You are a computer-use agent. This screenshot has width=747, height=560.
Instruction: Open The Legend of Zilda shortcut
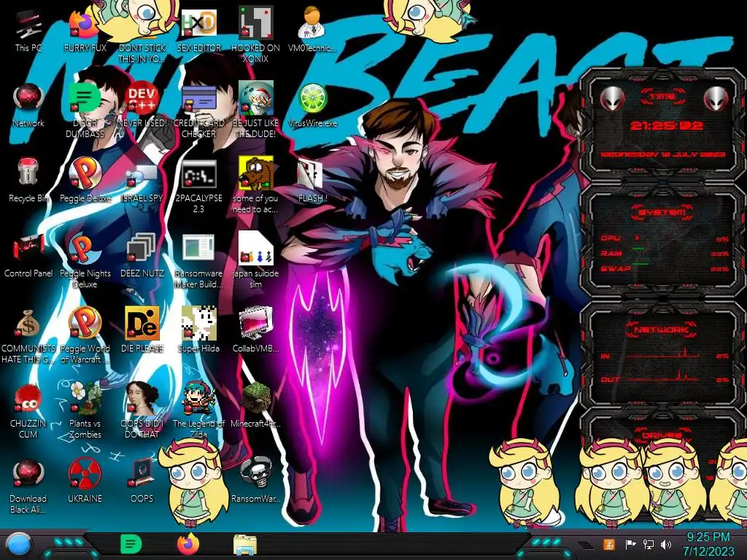pos(198,411)
